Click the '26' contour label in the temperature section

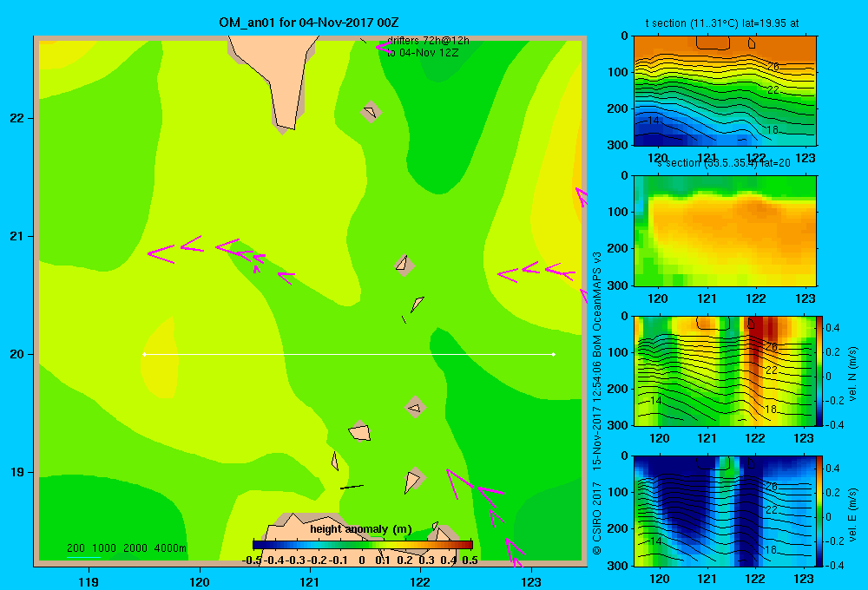click(x=773, y=67)
